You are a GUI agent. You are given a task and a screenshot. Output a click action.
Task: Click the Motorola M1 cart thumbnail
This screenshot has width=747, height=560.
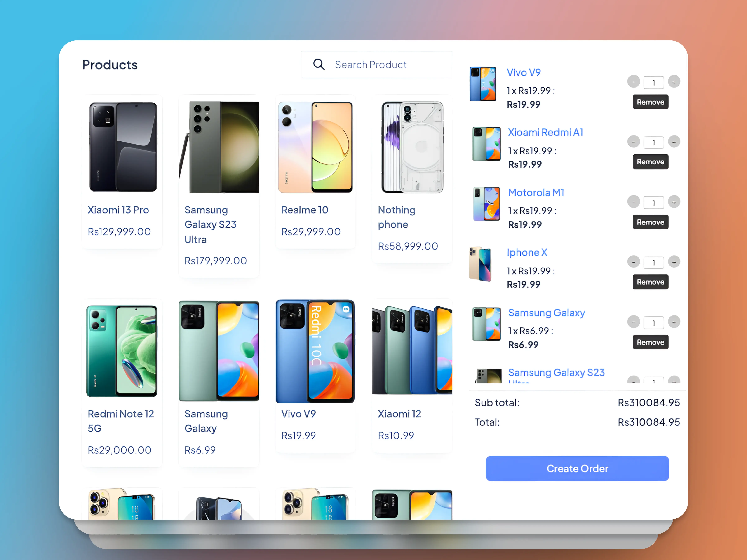(x=486, y=204)
